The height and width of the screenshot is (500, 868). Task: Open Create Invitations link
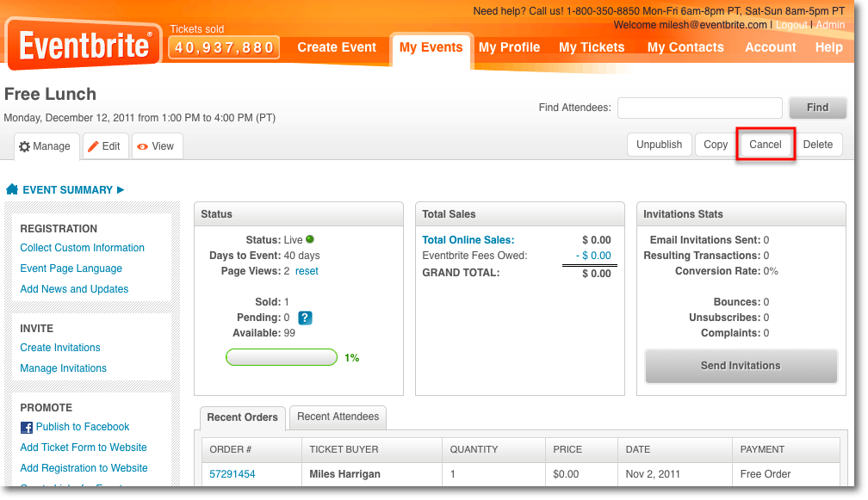click(x=59, y=348)
